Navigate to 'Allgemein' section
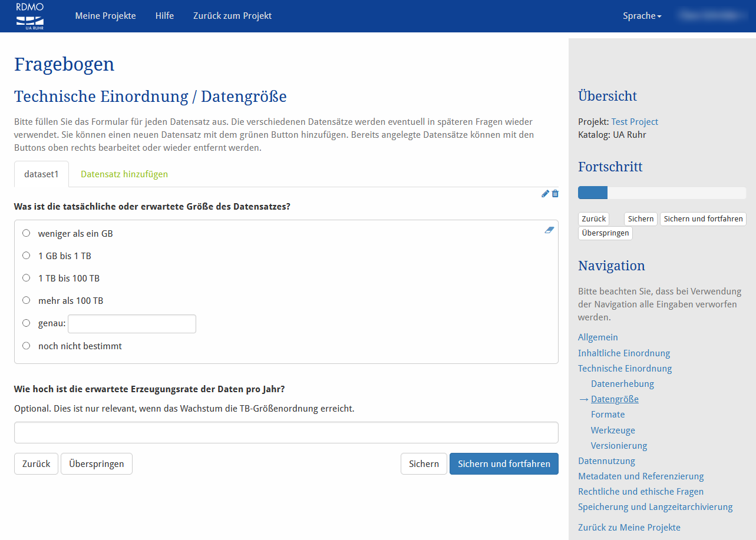Screen dimensions: 756x540 click(598, 337)
